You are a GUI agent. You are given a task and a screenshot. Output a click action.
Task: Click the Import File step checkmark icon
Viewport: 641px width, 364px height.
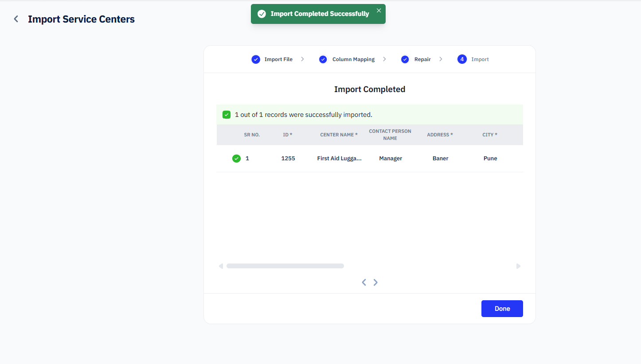click(x=256, y=59)
